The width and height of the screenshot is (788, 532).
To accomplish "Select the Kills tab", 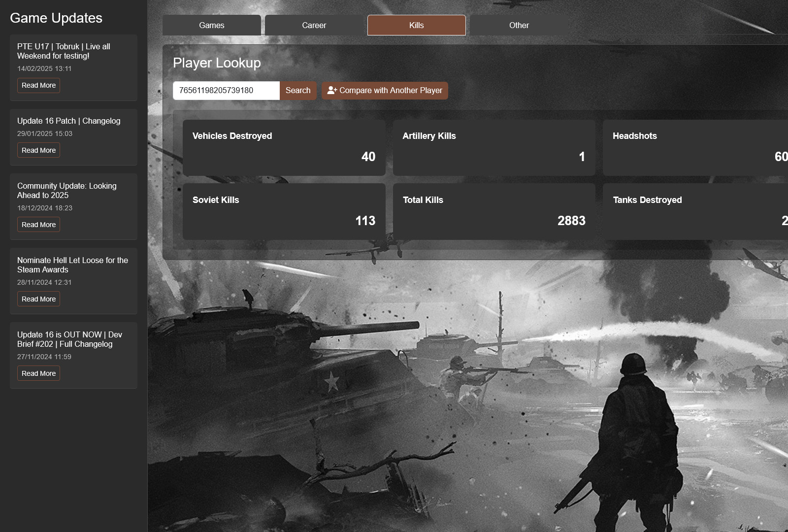I will (416, 26).
